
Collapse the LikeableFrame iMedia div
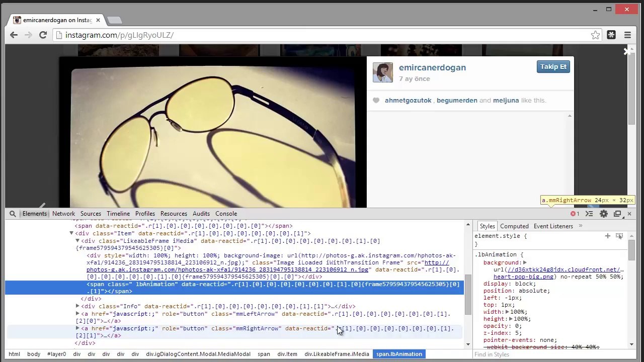[77, 241]
